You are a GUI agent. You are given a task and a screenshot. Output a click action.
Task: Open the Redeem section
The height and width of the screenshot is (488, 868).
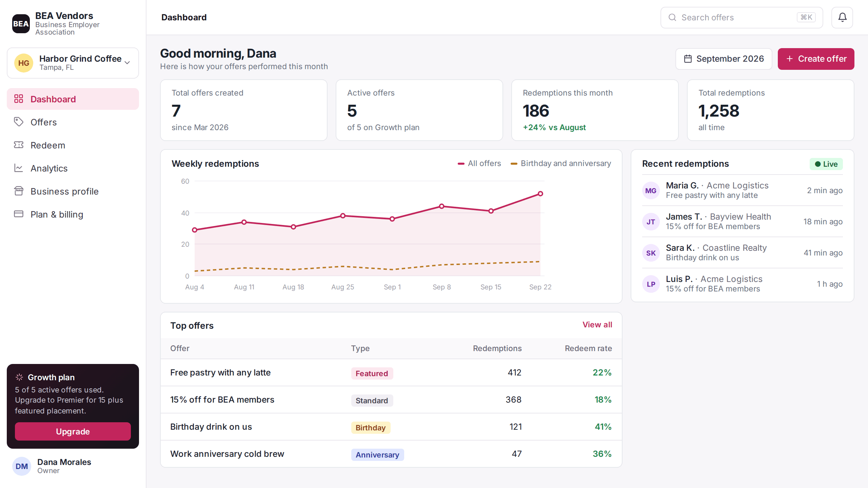tap(73, 145)
